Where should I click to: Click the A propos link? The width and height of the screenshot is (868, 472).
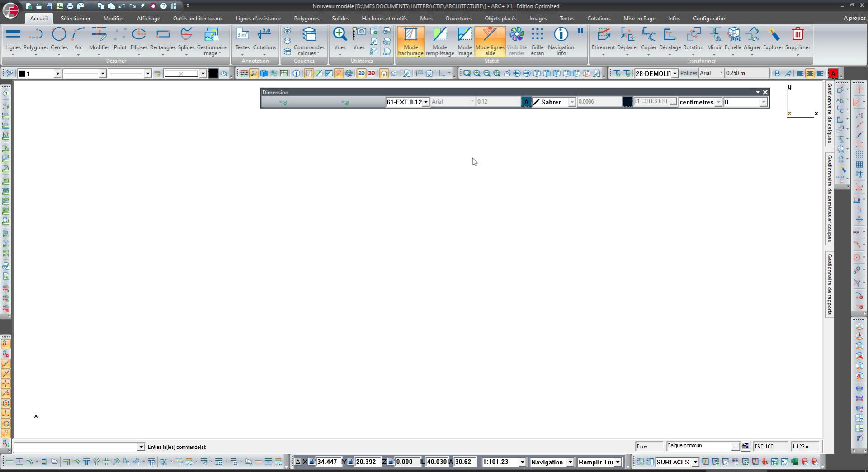[854, 19]
